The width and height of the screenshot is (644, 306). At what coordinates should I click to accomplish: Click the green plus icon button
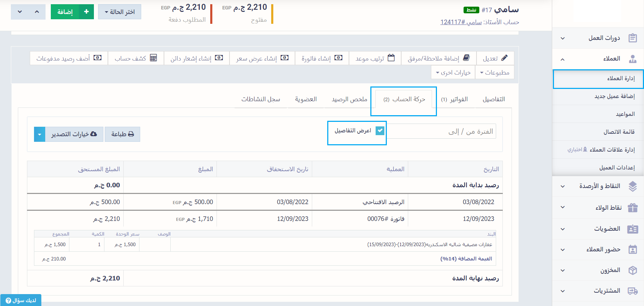tap(86, 12)
